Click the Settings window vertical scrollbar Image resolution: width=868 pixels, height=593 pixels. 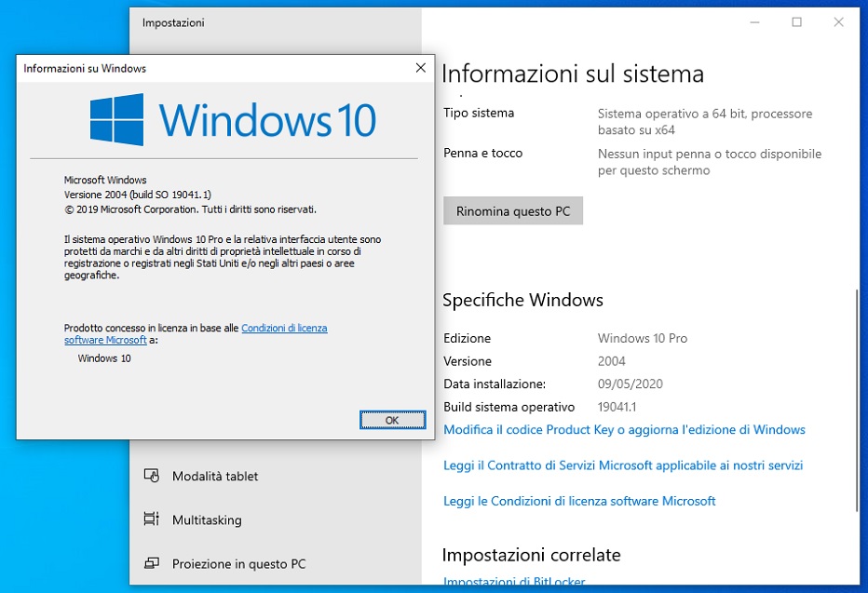[857, 401]
